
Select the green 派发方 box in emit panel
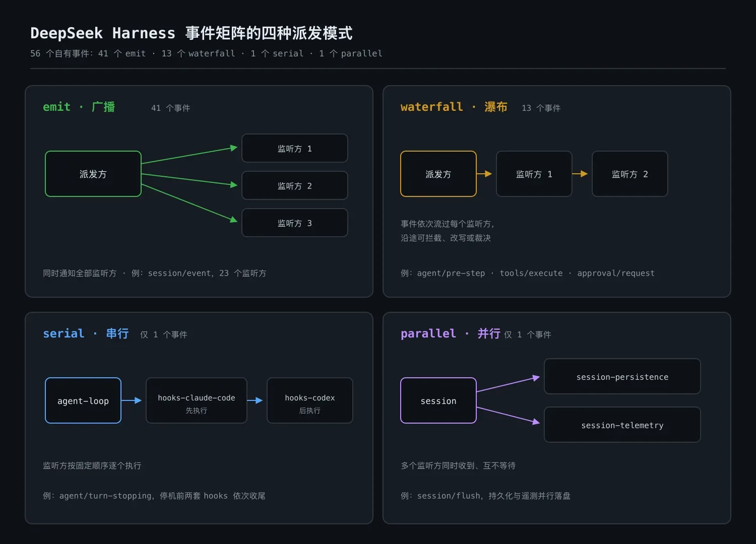pos(93,174)
